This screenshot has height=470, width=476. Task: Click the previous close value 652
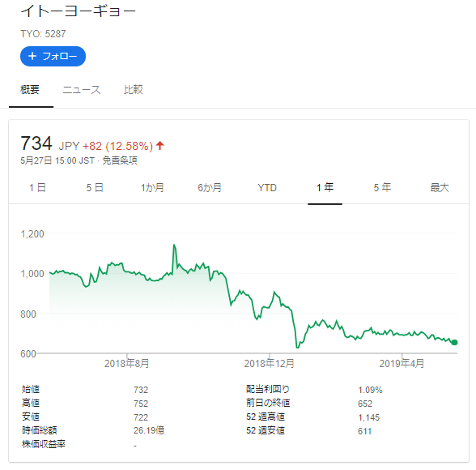click(x=365, y=404)
